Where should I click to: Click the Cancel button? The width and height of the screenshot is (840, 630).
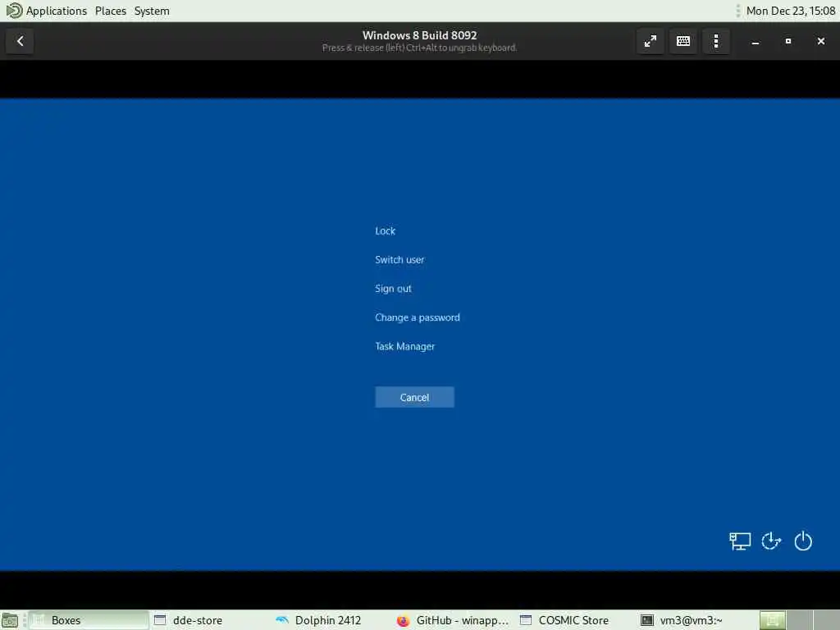coord(414,398)
